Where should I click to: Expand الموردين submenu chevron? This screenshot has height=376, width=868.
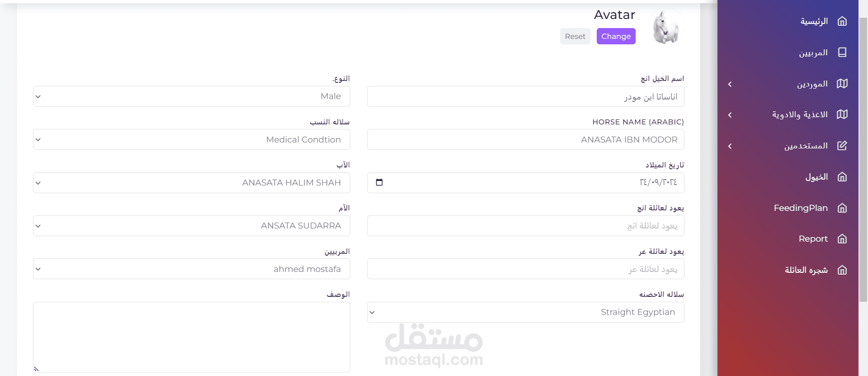(x=730, y=84)
